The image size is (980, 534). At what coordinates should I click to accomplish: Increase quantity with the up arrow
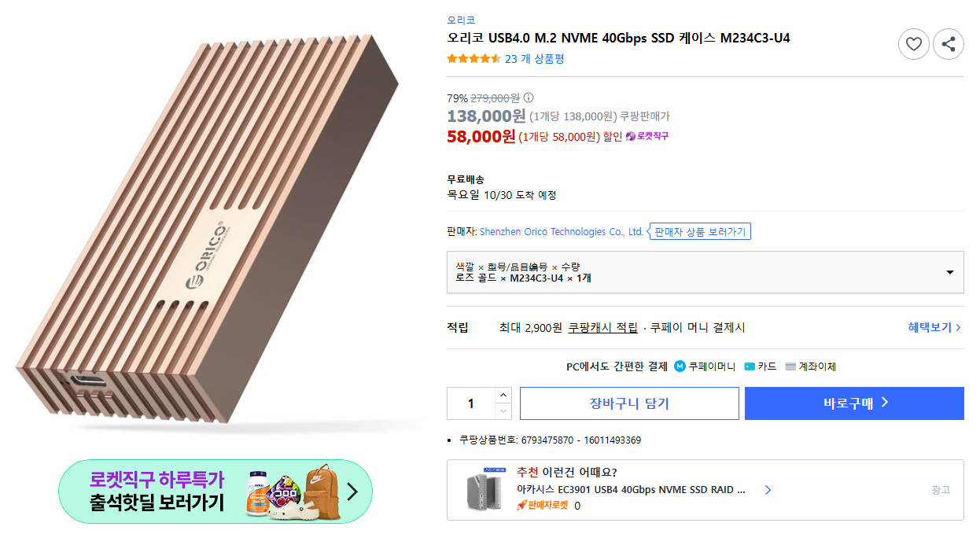[503, 395]
